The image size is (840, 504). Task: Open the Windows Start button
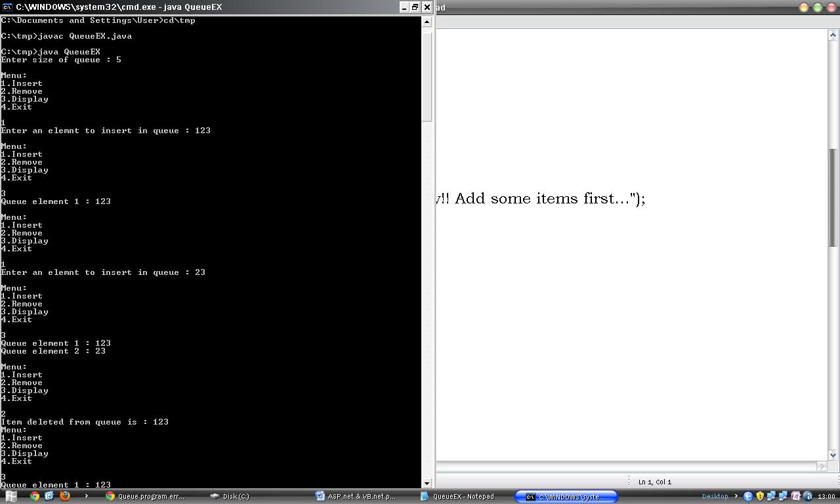pyautogui.click(x=11, y=496)
